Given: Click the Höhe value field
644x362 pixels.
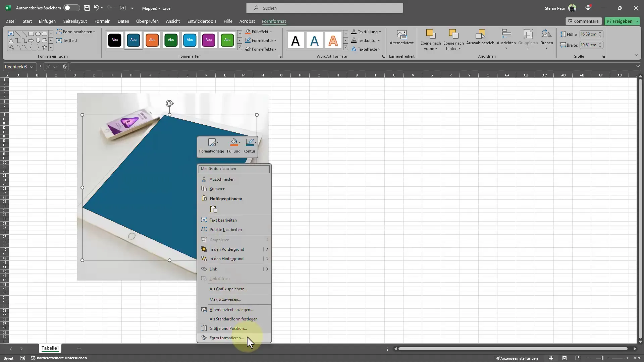Looking at the screenshot, I should pos(589,34).
